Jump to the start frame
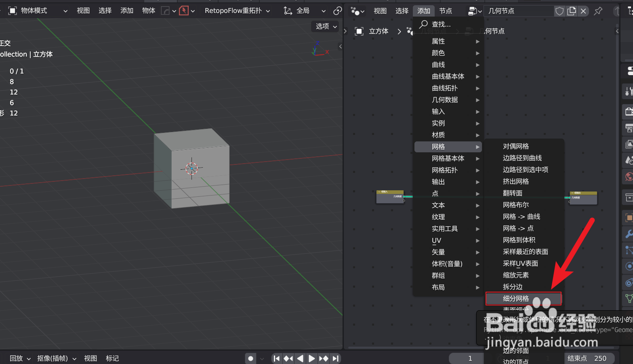This screenshot has height=364, width=633. coord(277,358)
